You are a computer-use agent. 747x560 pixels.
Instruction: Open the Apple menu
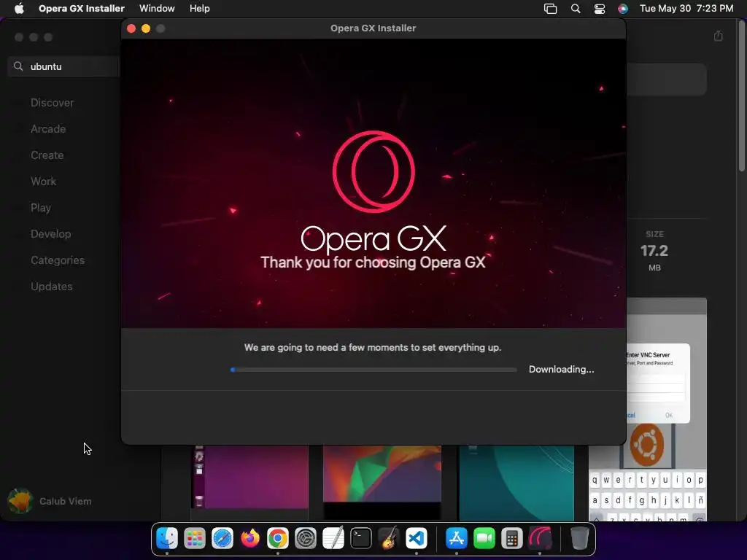(x=19, y=9)
